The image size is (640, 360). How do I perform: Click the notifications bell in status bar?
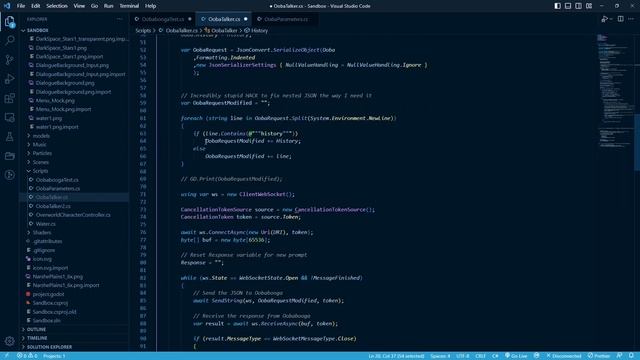point(631,356)
